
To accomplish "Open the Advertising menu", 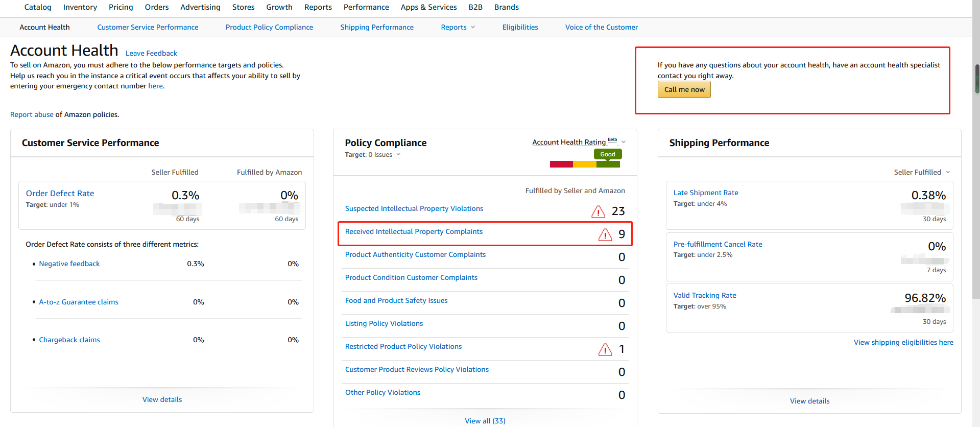I will click(x=200, y=7).
